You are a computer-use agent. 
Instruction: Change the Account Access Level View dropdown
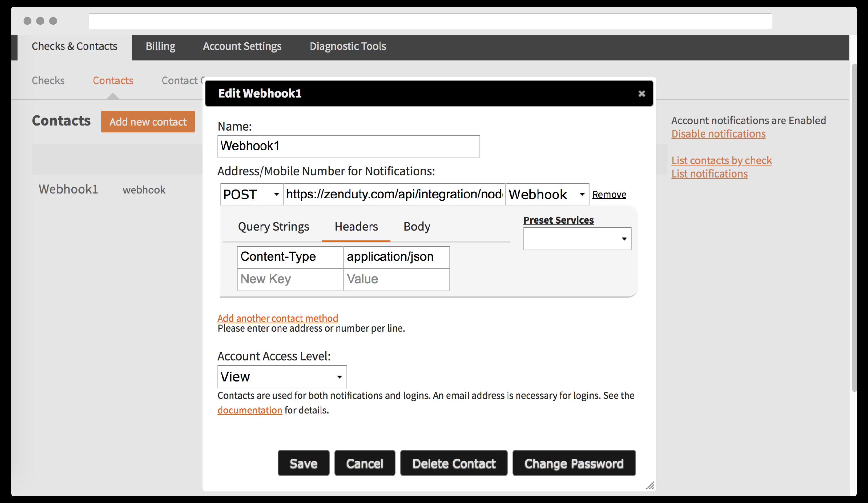pyautogui.click(x=281, y=377)
